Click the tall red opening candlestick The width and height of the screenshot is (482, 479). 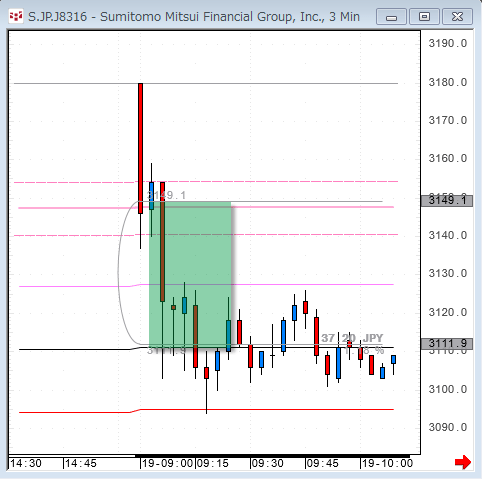(141, 148)
